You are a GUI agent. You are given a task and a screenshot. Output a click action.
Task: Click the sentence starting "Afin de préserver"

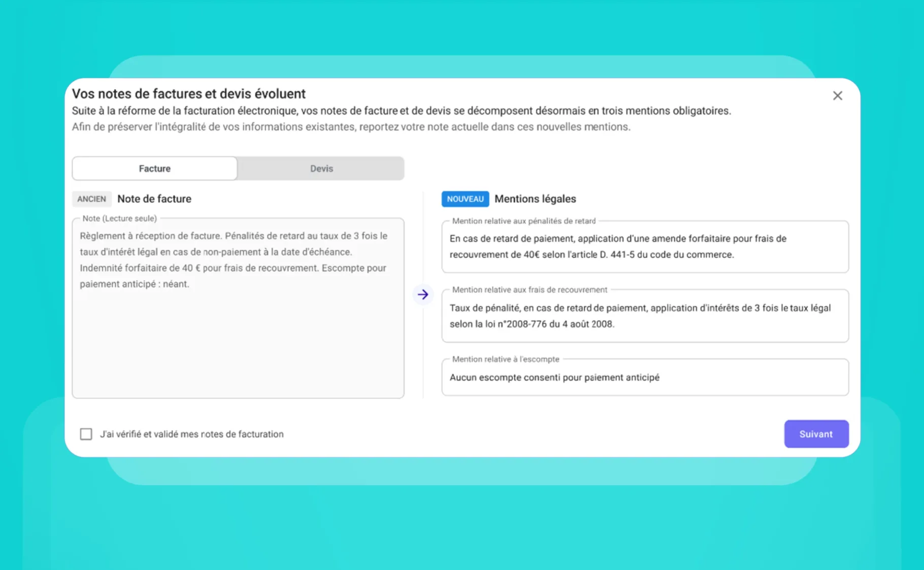coord(351,127)
